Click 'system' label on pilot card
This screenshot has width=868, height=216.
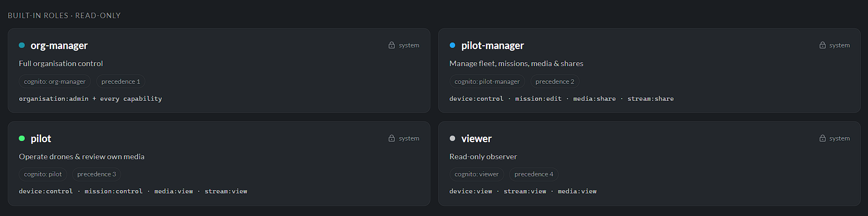pyautogui.click(x=409, y=138)
